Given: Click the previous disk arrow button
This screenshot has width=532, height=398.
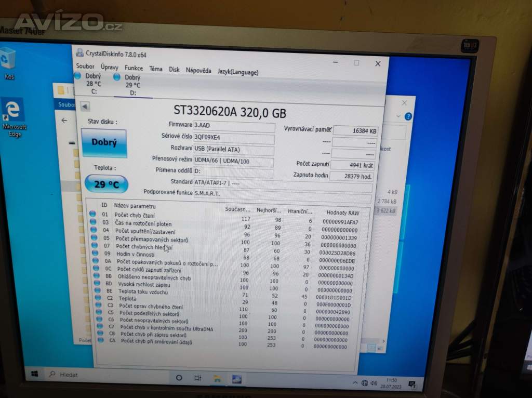Looking at the screenshot, I should [85, 107].
